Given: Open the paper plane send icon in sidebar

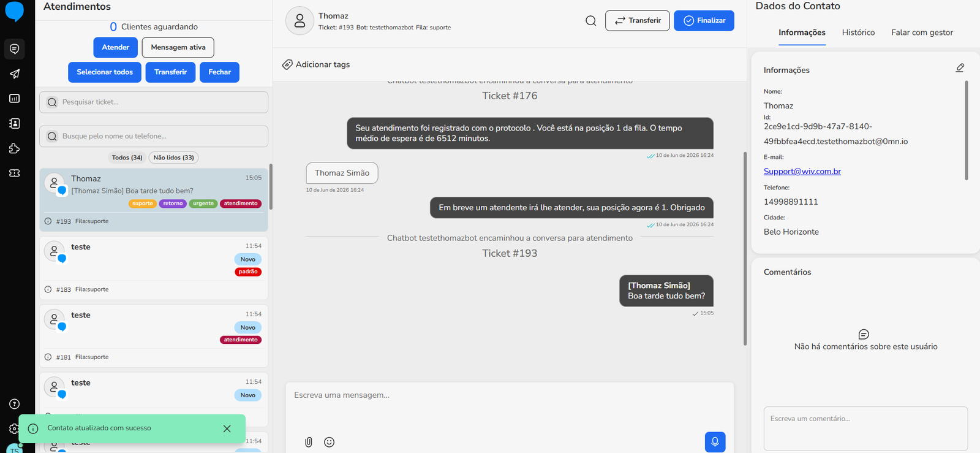Looking at the screenshot, I should click(x=14, y=74).
